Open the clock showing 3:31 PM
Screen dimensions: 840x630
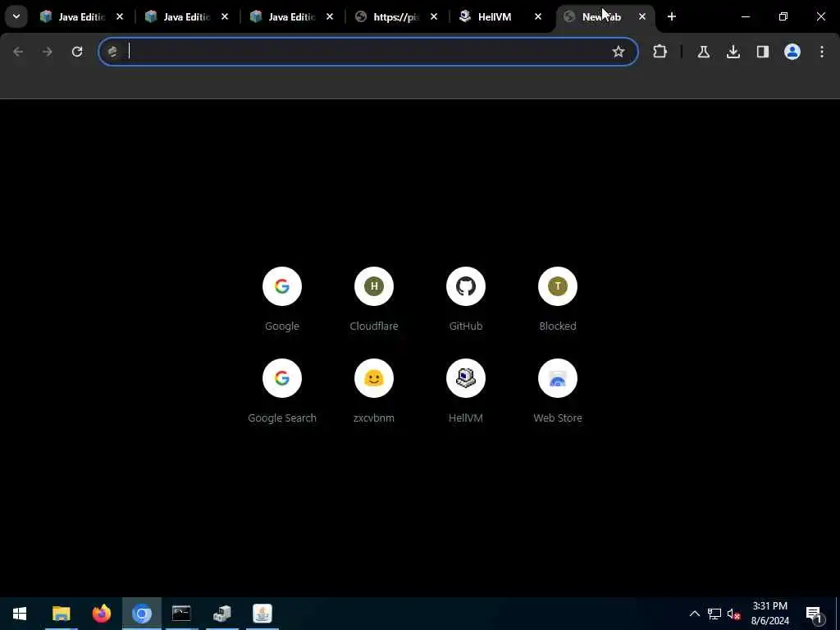(769, 614)
